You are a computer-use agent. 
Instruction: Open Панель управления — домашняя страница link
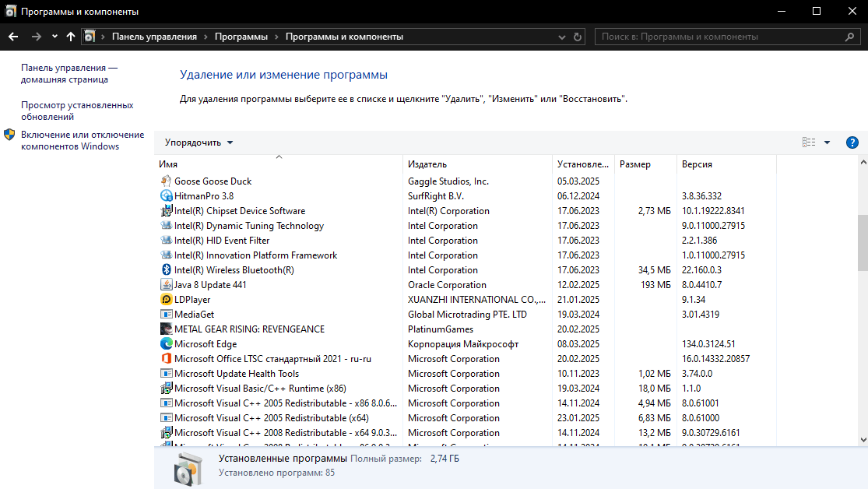pyautogui.click(x=69, y=73)
